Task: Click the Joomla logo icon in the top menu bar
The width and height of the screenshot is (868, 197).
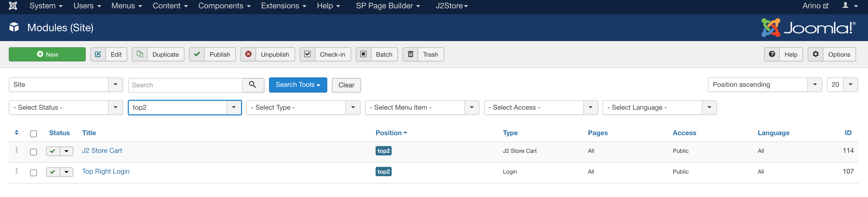Action: click(13, 6)
